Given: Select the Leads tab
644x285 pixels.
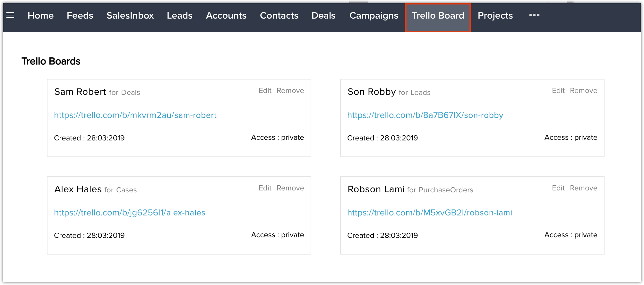Looking at the screenshot, I should 180,16.
